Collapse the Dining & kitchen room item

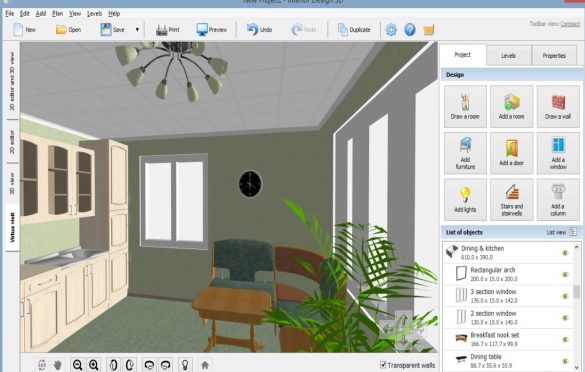452,251
